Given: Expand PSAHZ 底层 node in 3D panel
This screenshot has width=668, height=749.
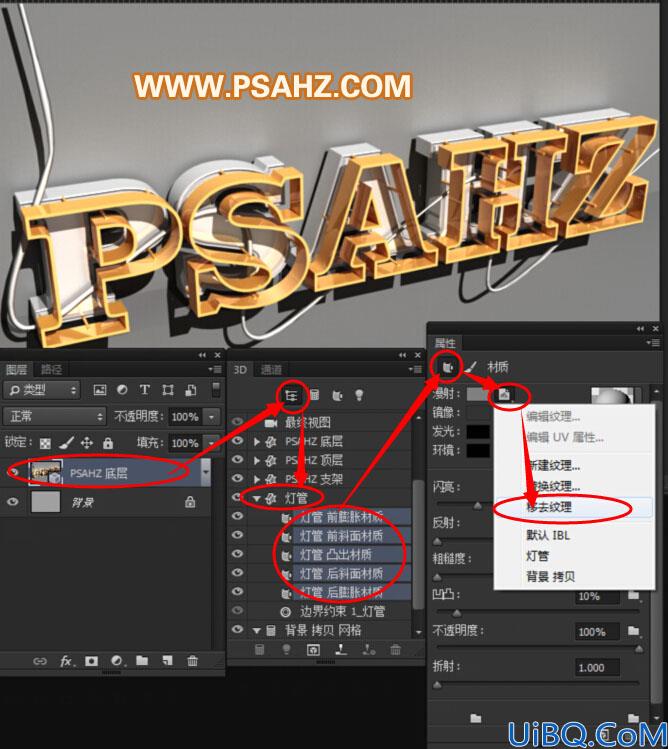Looking at the screenshot, I should tap(257, 441).
